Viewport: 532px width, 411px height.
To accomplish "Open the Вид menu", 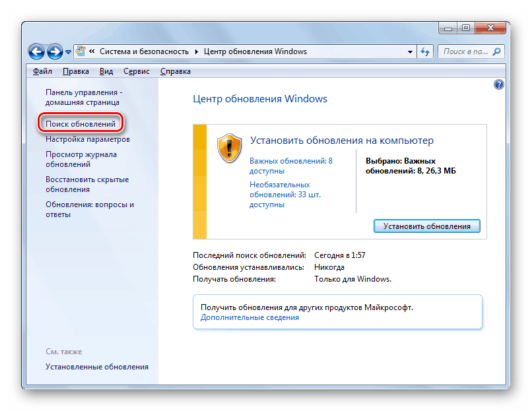I will point(106,71).
